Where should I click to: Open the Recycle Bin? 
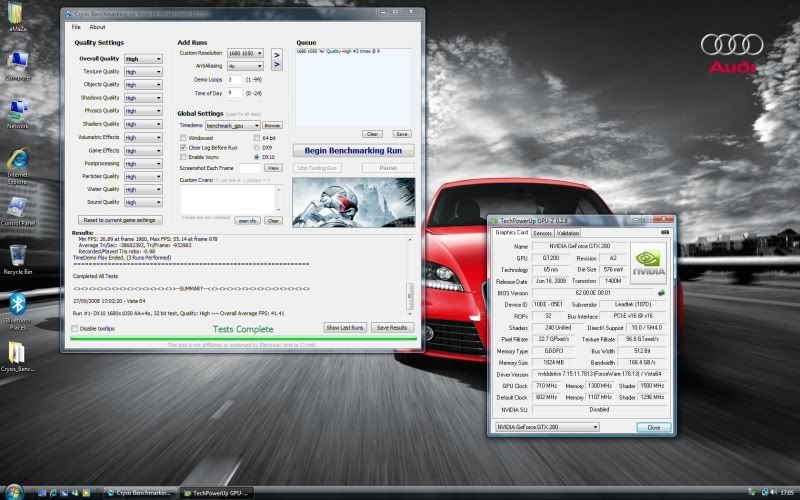[x=18, y=255]
